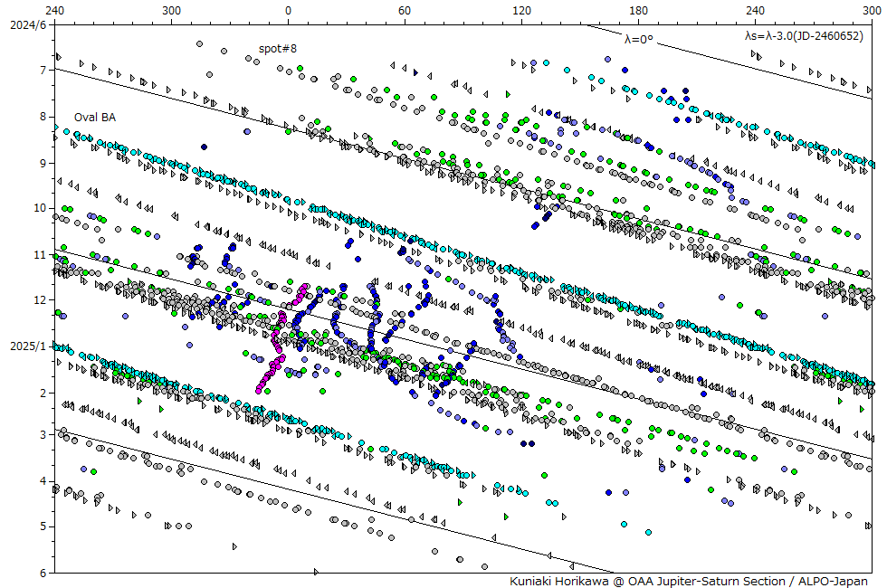Click the month 12 label on left axis
887x588 pixels.
pyautogui.click(x=40, y=300)
